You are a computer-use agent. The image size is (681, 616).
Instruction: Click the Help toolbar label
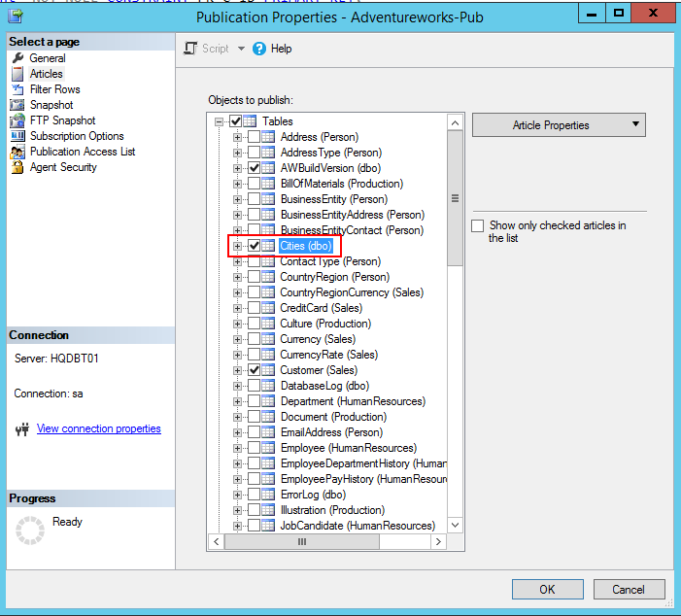(x=281, y=49)
